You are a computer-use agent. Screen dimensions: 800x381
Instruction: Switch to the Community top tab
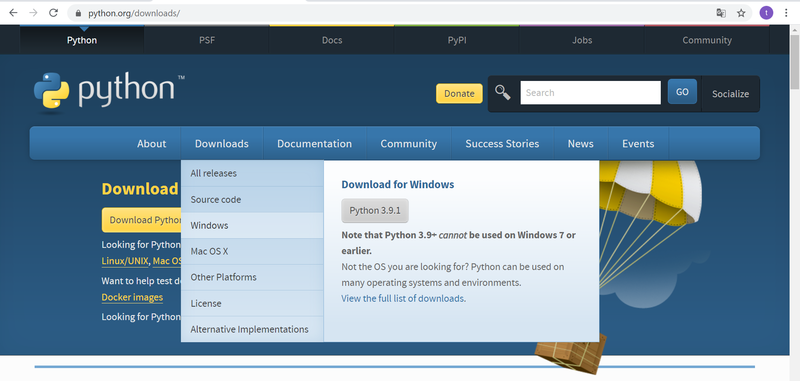707,40
